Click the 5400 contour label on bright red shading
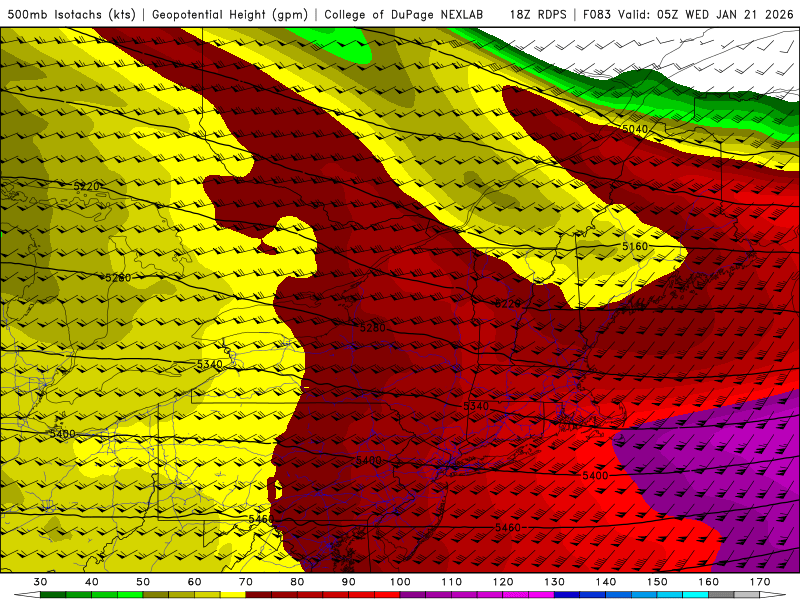Viewport: 800px width, 600px height. pyautogui.click(x=595, y=476)
